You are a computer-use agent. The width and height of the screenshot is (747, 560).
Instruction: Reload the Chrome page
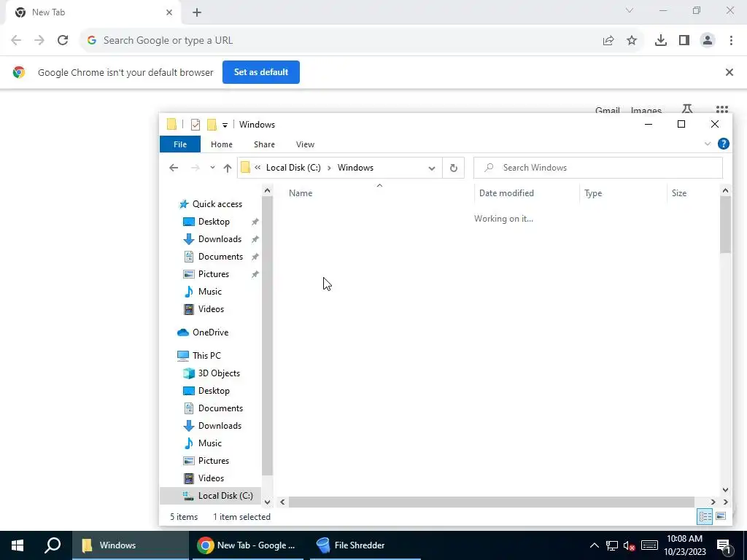coord(63,41)
